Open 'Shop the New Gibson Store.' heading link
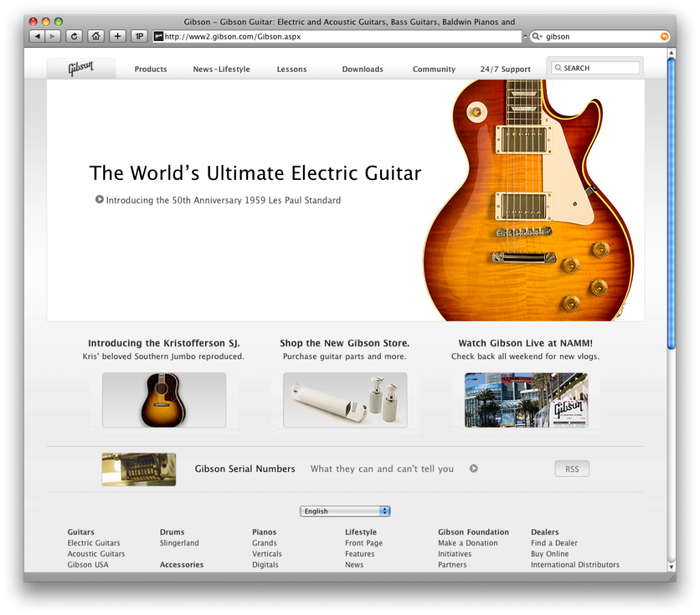 (x=345, y=343)
